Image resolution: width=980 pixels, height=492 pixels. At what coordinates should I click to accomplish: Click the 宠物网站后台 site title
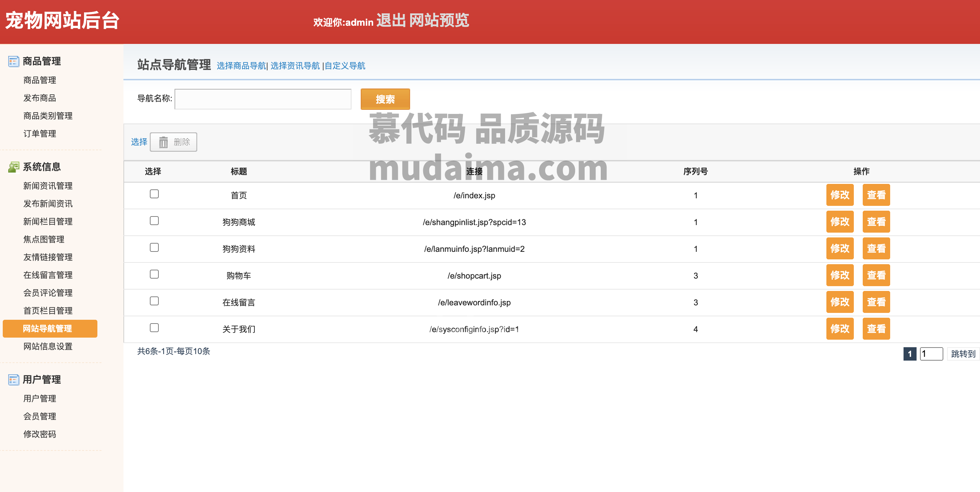(63, 21)
